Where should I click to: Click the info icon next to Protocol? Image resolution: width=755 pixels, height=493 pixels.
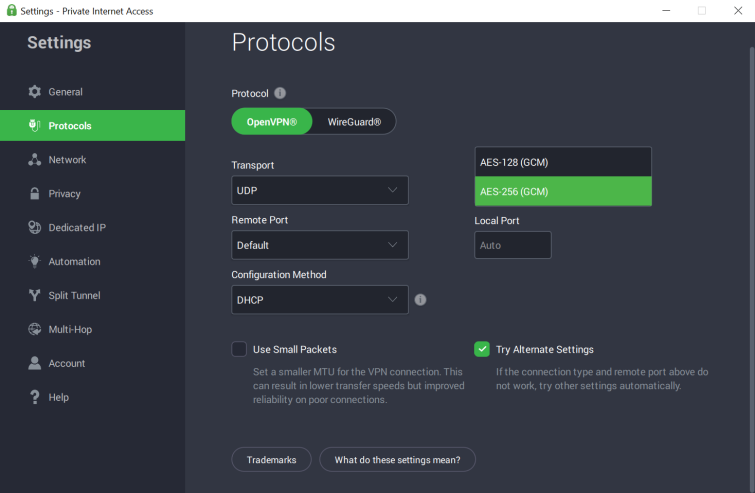[x=280, y=93]
